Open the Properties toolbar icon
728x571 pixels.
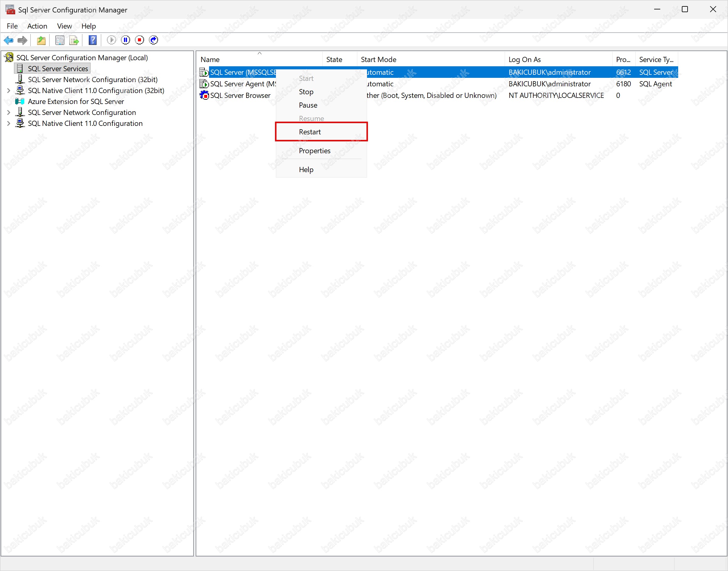(60, 40)
